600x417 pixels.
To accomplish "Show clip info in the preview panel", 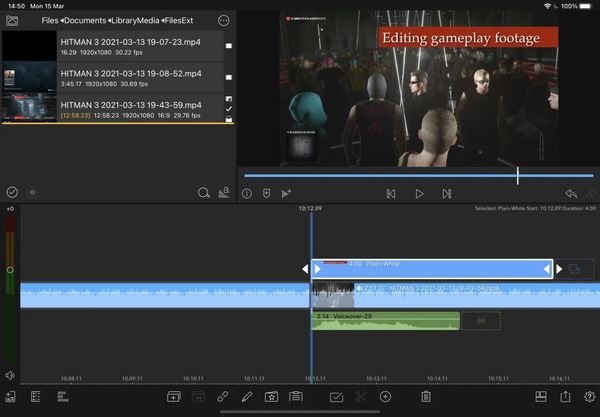I will click(x=247, y=194).
